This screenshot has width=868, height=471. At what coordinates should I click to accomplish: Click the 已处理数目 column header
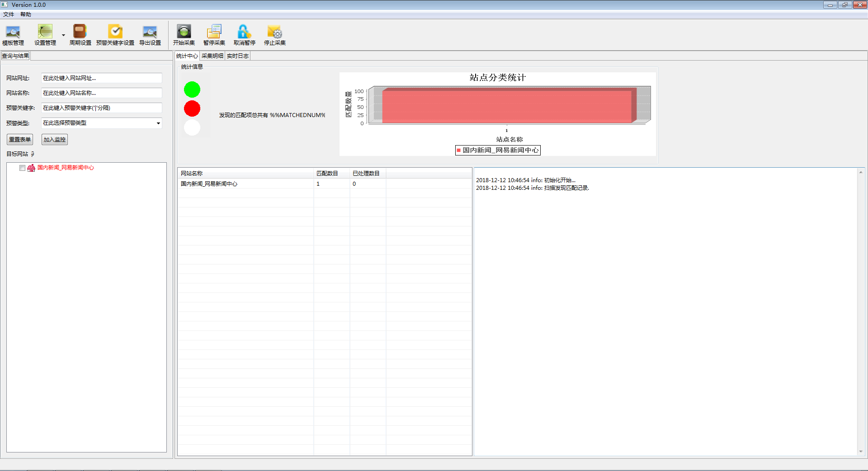click(368, 174)
